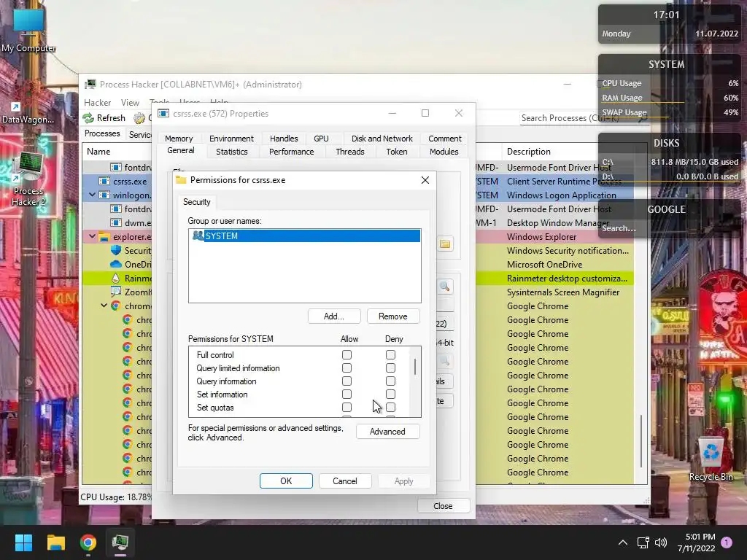This screenshot has width=747, height=560.
Task: Click the Description column header
Action: pyautogui.click(x=529, y=152)
